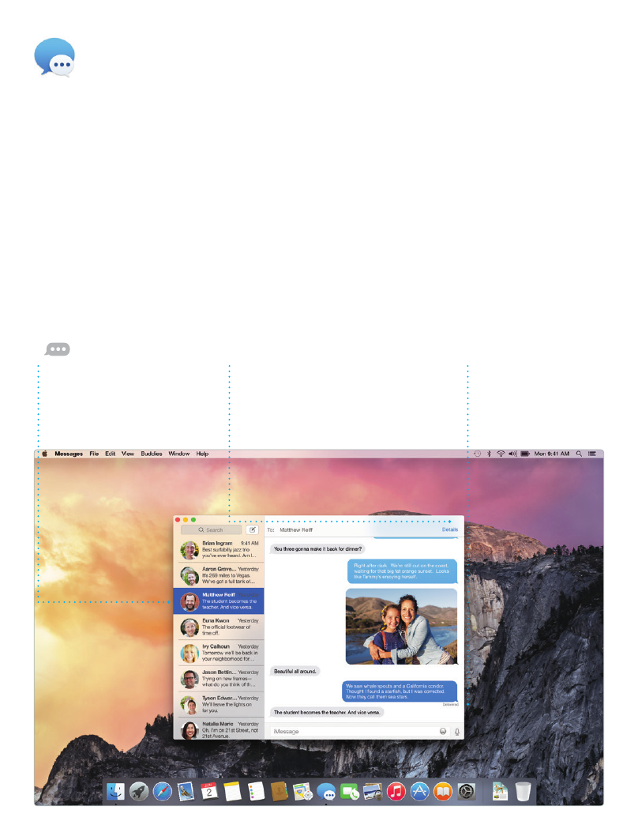Screen dimensions: 638x840
Task: Click the battery status icon
Action: click(x=525, y=454)
